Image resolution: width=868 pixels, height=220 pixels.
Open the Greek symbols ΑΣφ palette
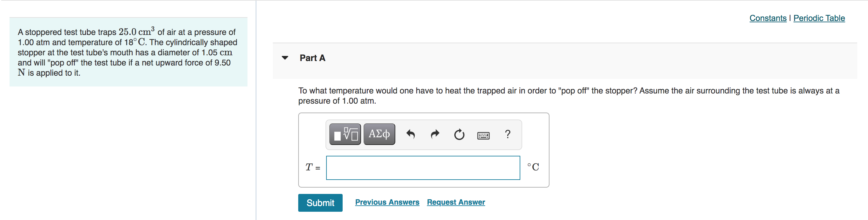point(379,134)
